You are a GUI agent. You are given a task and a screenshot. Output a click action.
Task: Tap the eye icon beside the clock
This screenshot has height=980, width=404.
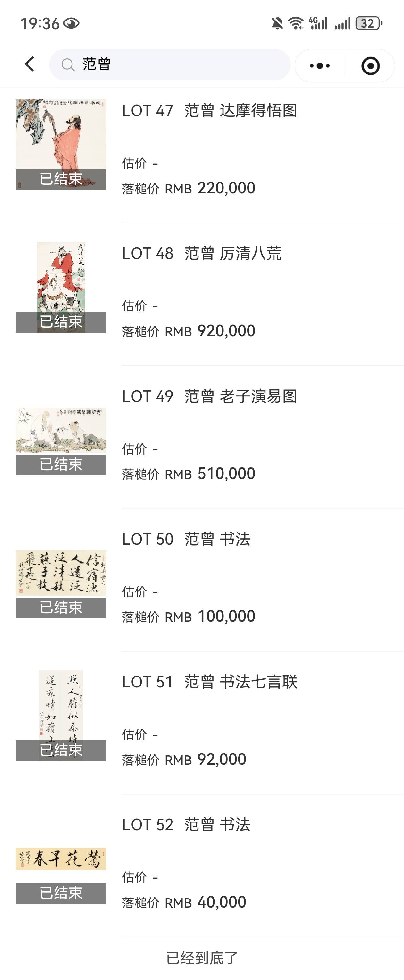[x=71, y=24]
